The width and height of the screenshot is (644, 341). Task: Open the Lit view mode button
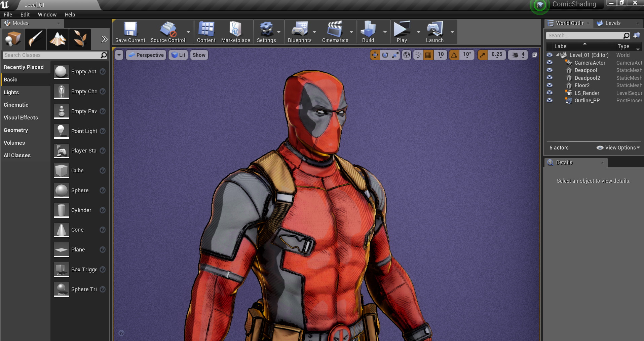coord(178,55)
